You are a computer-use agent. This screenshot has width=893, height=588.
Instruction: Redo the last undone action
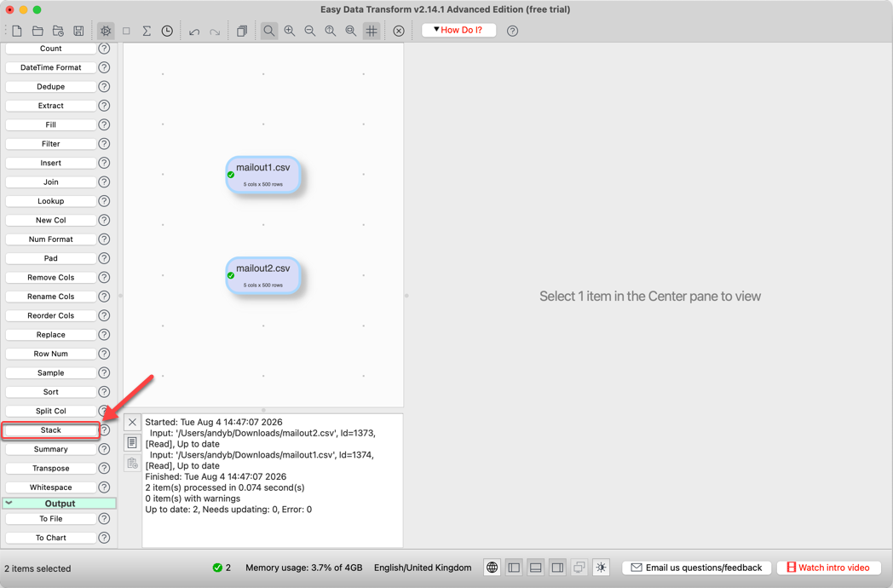tap(215, 32)
